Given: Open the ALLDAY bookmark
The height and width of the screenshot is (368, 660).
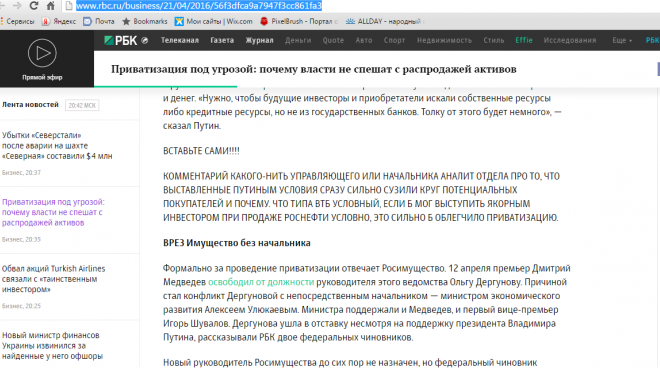Looking at the screenshot, I should [x=385, y=21].
